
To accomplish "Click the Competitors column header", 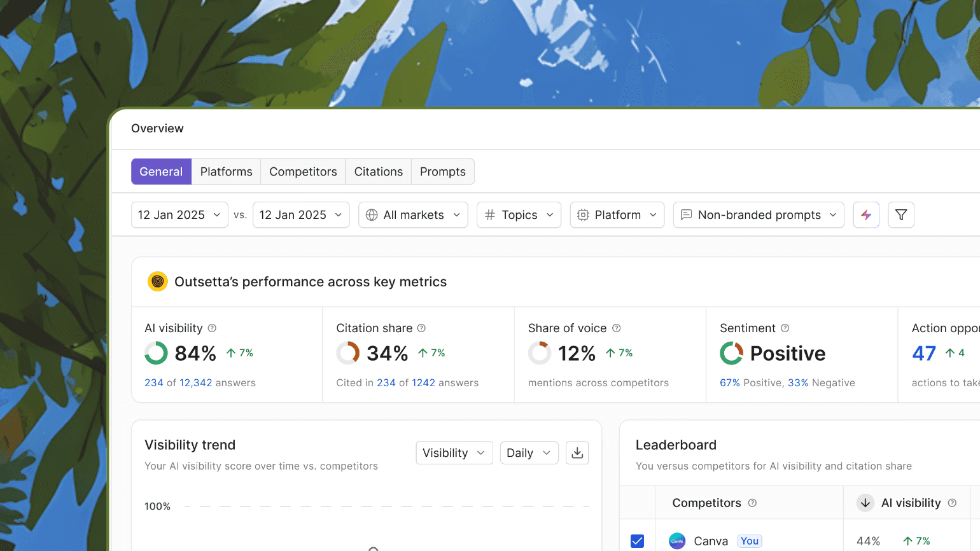I will pyautogui.click(x=706, y=503).
